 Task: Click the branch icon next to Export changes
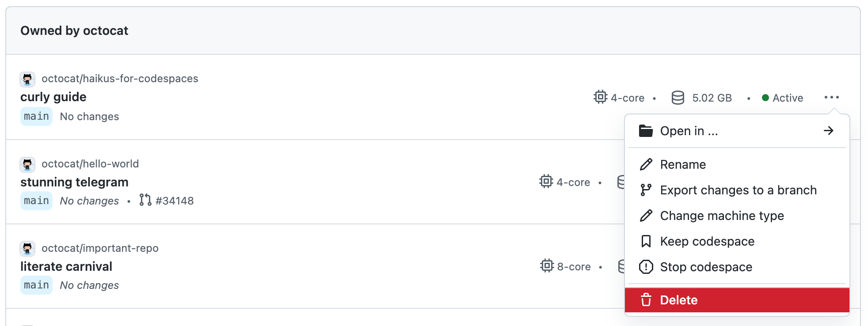646,190
